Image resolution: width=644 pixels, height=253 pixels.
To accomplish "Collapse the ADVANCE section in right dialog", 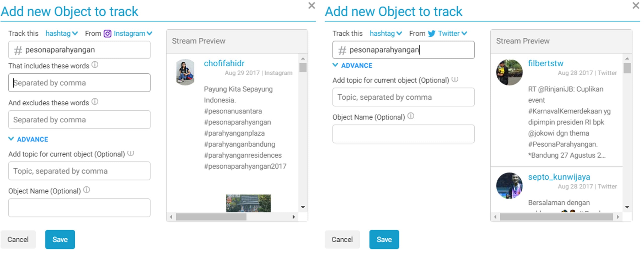I will pyautogui.click(x=352, y=65).
